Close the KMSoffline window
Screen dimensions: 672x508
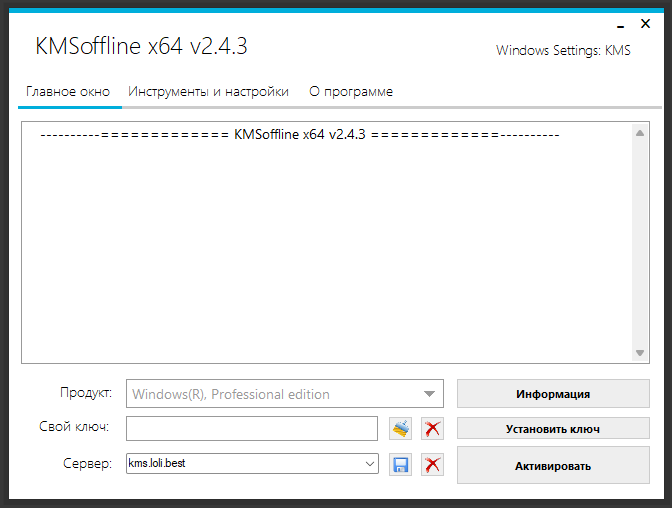click(x=648, y=20)
